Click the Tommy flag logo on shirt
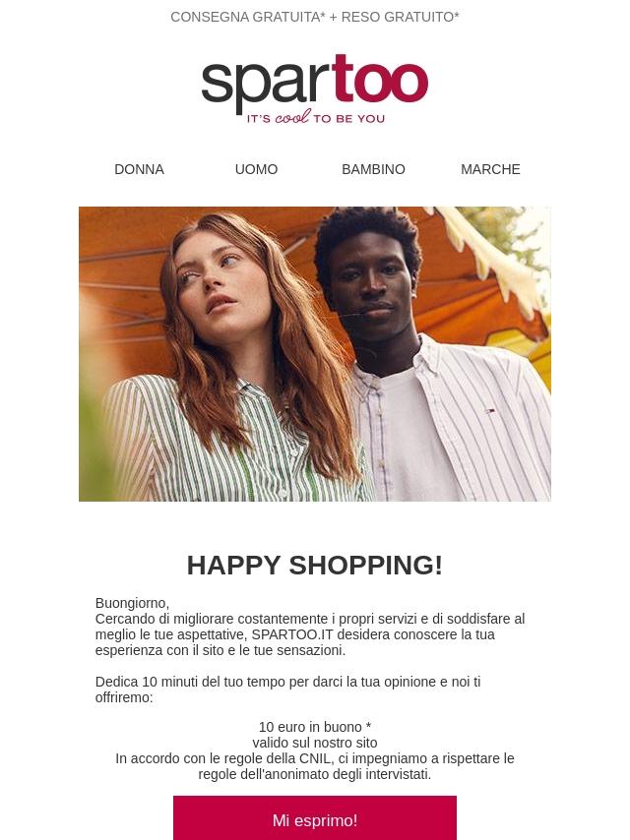The image size is (630, 840). [489, 411]
